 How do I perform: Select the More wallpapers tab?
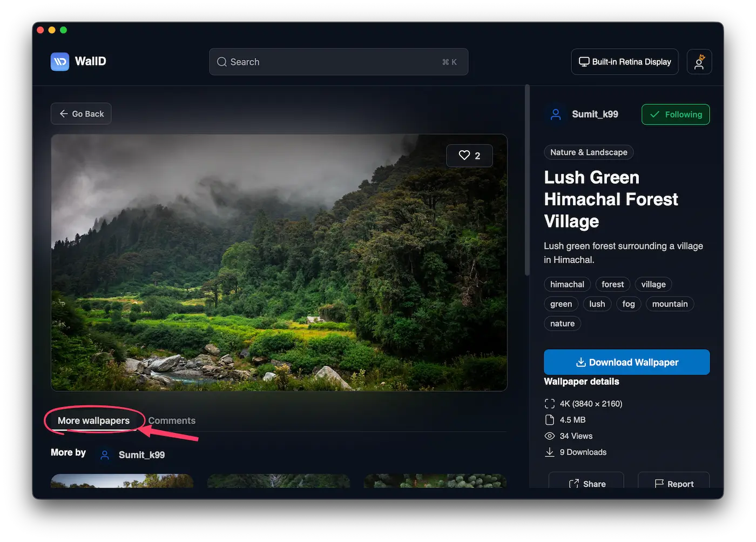93,420
